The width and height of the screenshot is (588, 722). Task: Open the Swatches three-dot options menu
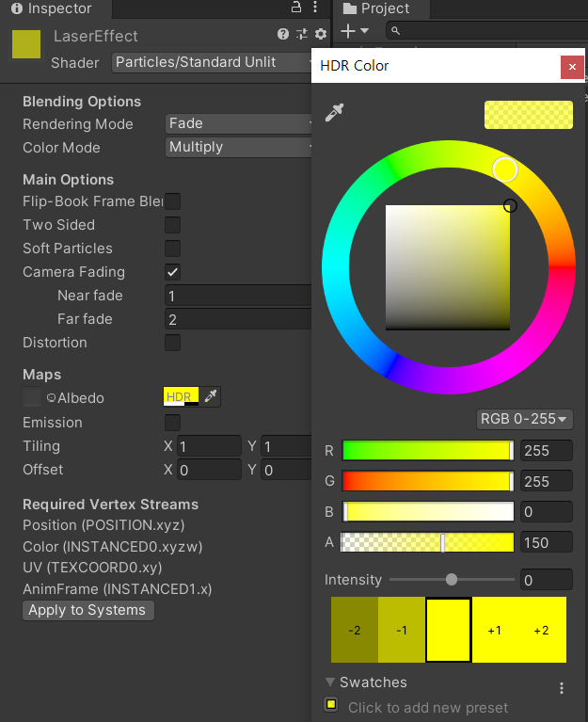pos(562,688)
